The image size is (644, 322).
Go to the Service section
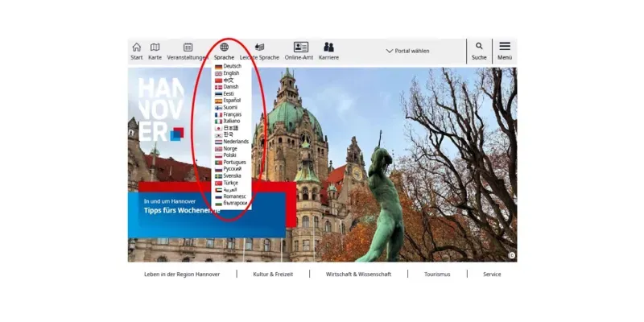coord(492,274)
